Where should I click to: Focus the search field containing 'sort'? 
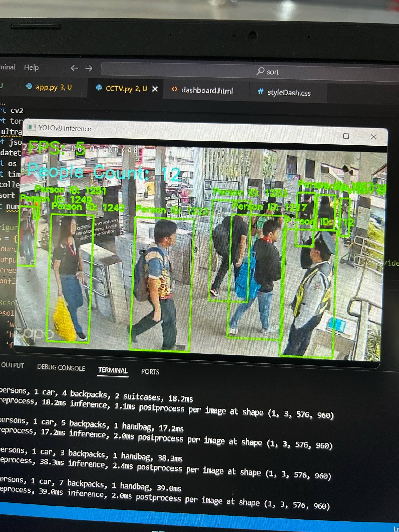(x=249, y=72)
